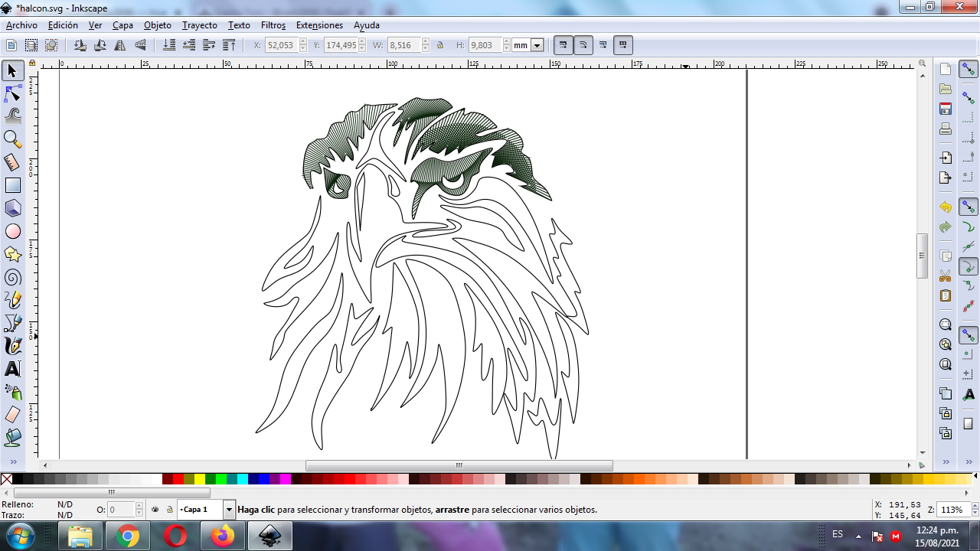This screenshot has width=980, height=551.
Task: Flip selection horizontally
Action: coord(120,45)
